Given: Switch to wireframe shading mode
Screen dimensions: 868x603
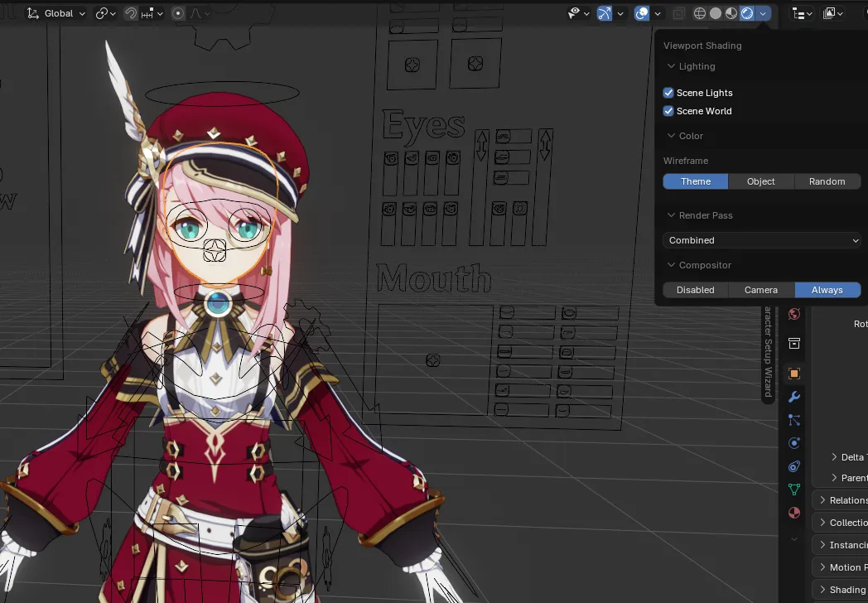Looking at the screenshot, I should click(700, 13).
